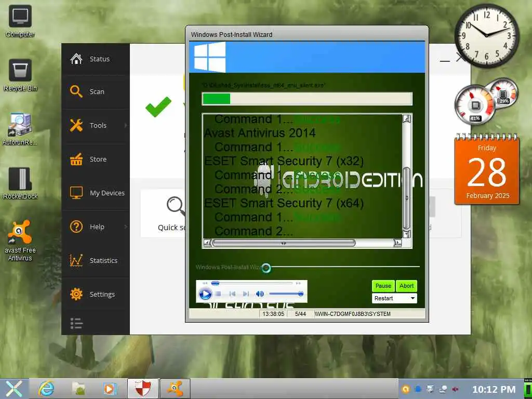Click the 10:12 PM taskbar clock
The image size is (532, 399).
(x=494, y=389)
